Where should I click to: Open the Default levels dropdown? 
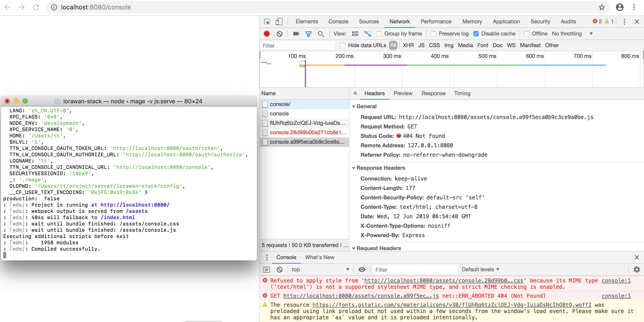[481, 269]
